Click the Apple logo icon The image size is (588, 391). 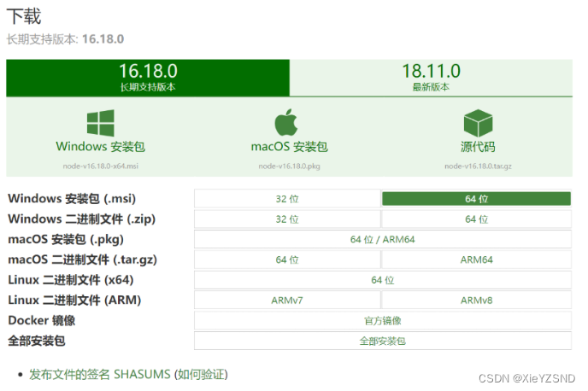tap(286, 122)
